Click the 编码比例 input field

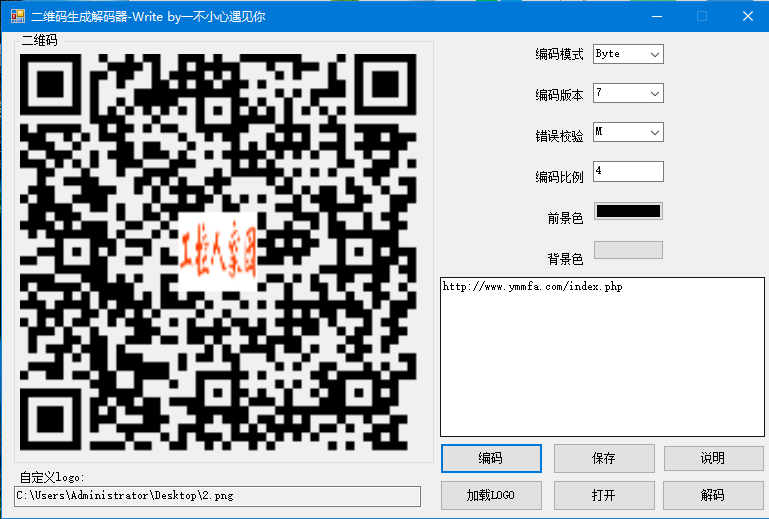point(628,172)
